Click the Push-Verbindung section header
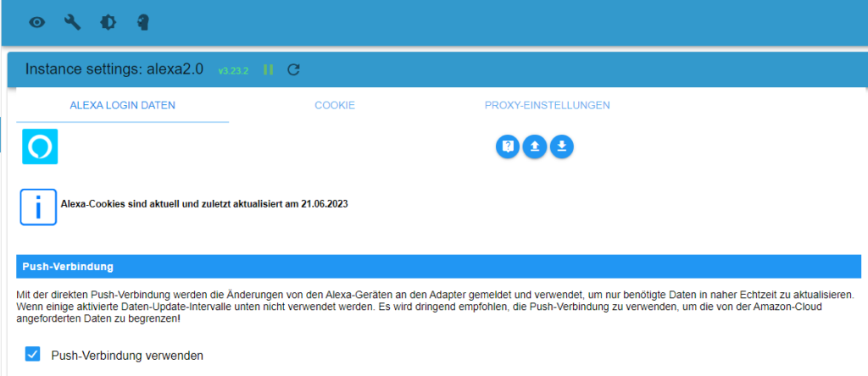Image resolution: width=868 pixels, height=376 pixels. [x=439, y=267]
